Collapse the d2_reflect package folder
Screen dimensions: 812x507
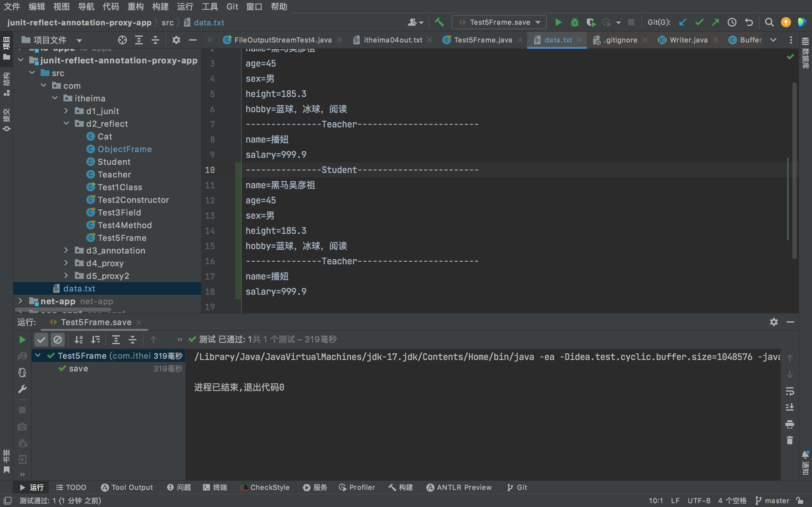click(x=66, y=124)
